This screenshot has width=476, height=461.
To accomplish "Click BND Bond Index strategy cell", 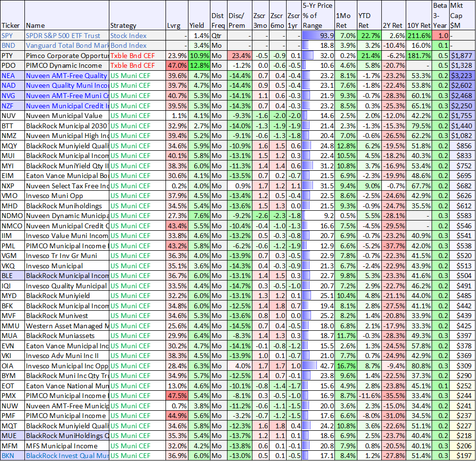I will point(137,46).
